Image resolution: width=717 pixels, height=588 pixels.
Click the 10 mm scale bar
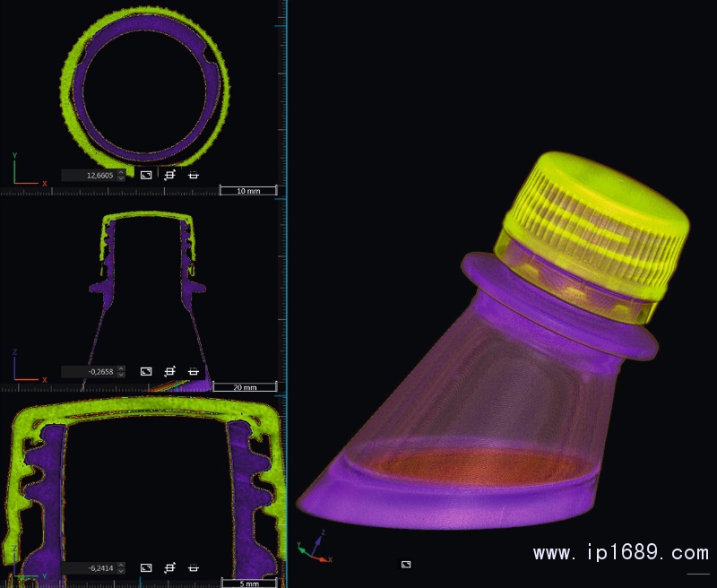pyautogui.click(x=248, y=191)
